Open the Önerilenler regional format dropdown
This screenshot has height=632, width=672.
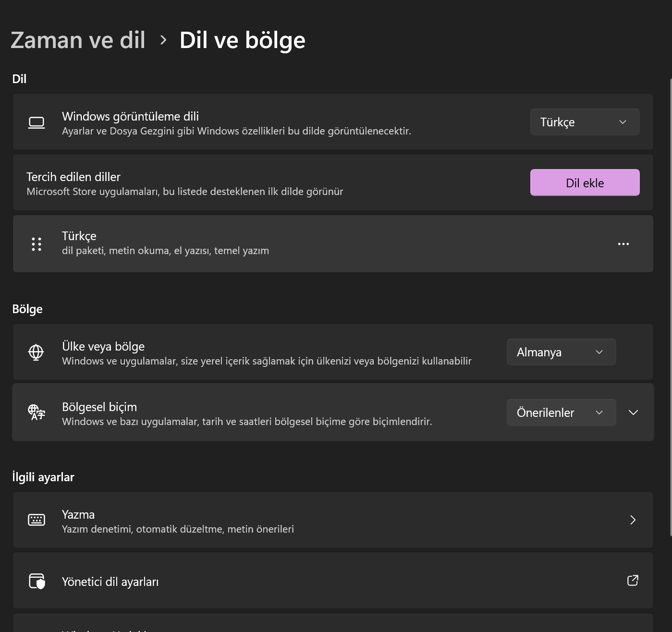pyautogui.click(x=561, y=413)
